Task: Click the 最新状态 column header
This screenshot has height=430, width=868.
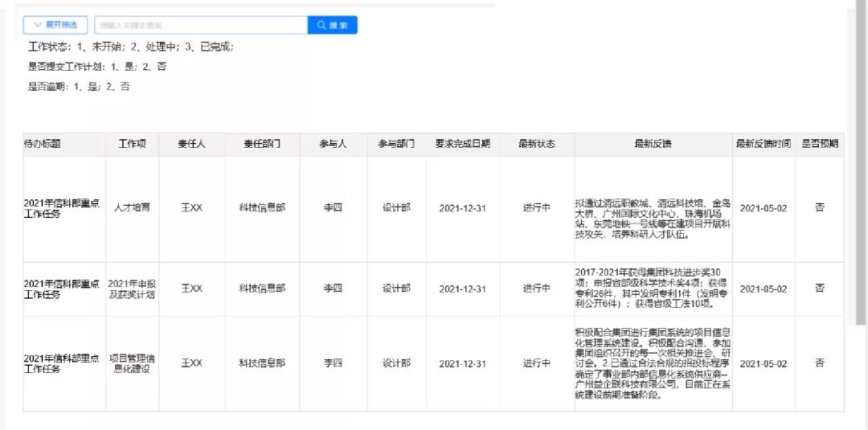Action: click(x=536, y=144)
